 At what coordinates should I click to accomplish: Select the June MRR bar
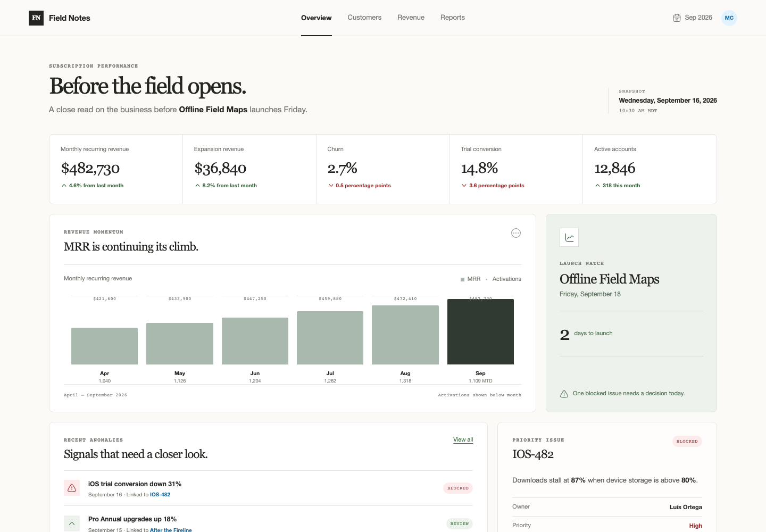[255, 341]
